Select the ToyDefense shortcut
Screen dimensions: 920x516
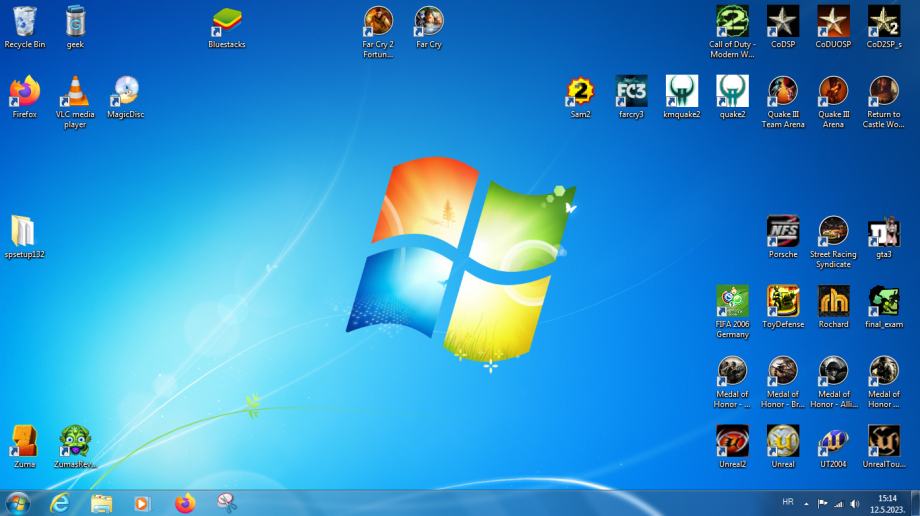pos(783,307)
